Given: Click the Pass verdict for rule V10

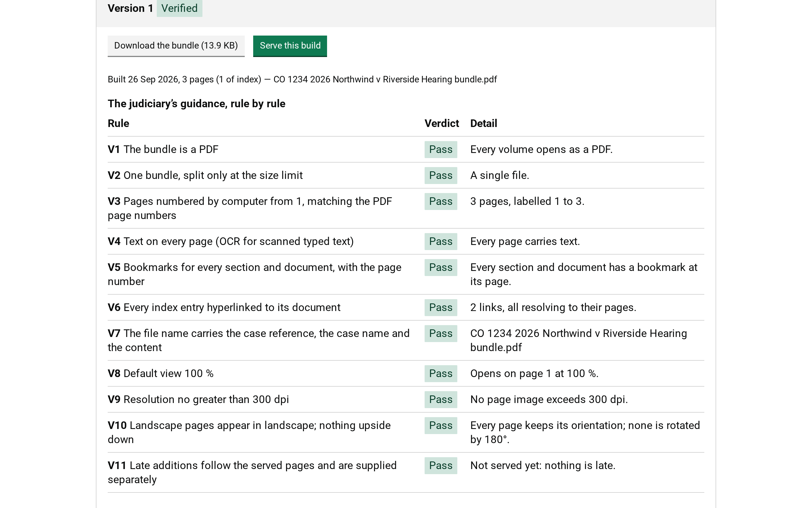Looking at the screenshot, I should (441, 425).
